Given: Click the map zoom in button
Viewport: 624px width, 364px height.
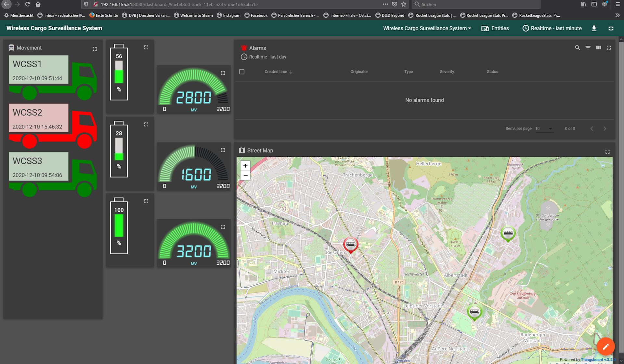Looking at the screenshot, I should tap(245, 166).
